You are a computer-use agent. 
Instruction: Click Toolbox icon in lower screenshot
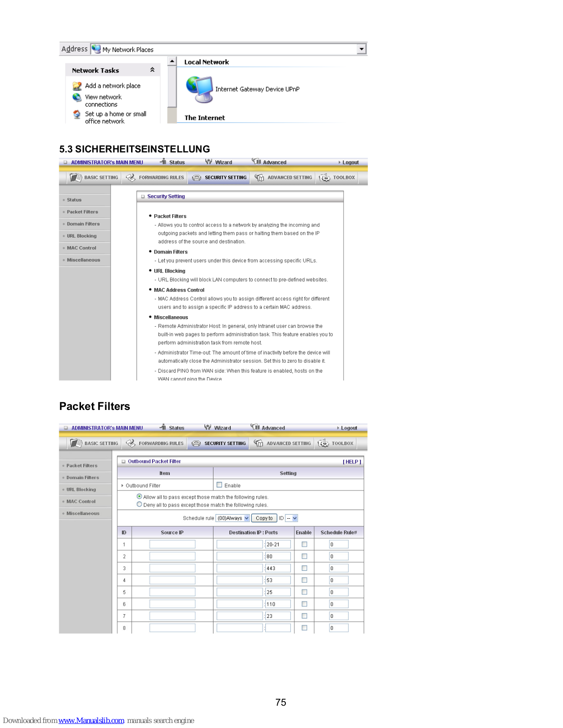click(324, 443)
